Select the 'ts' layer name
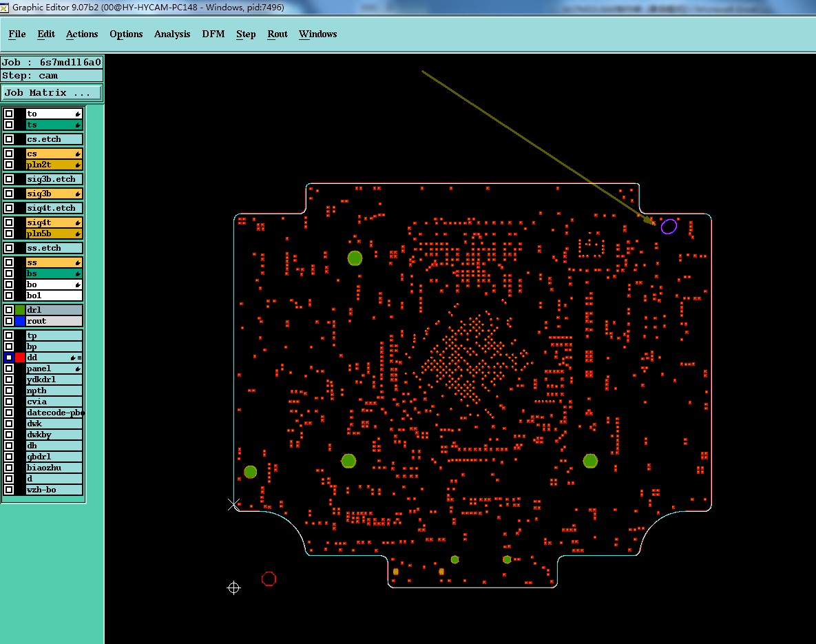 32,125
